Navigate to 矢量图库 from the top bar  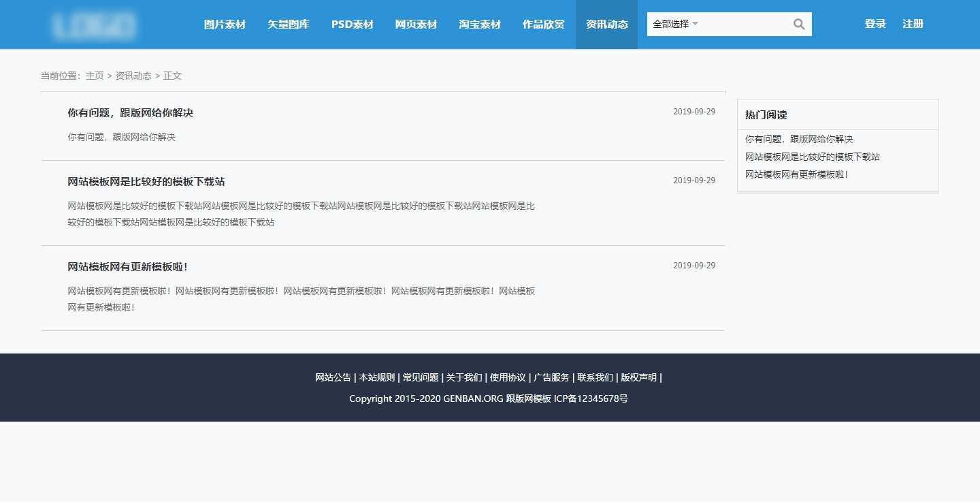[288, 24]
